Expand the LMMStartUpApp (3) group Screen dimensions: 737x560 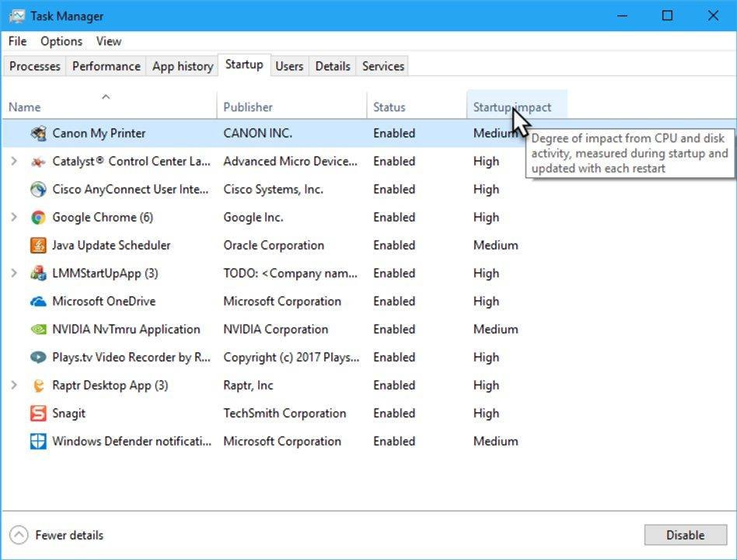(x=14, y=273)
